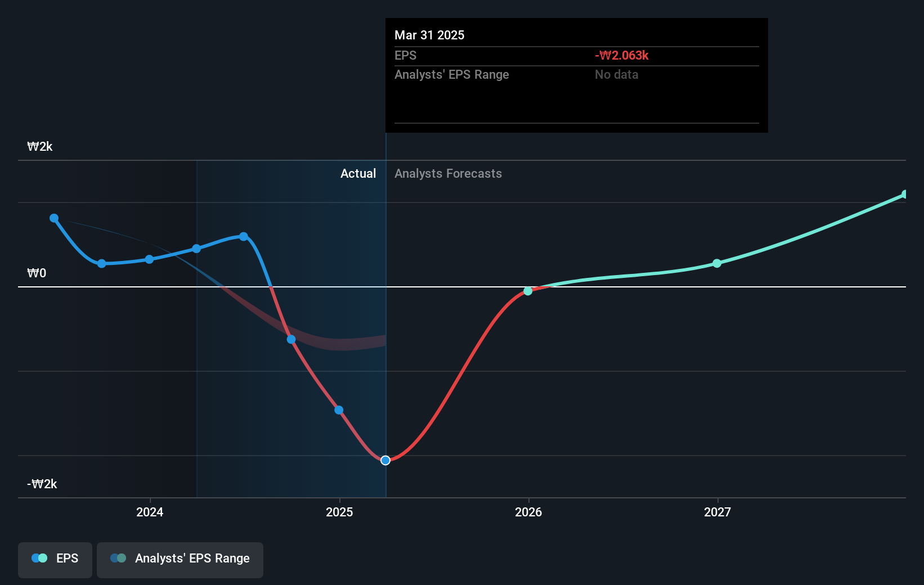Viewport: 924px width, 585px height.
Task: Toggle the Analysts' EPS Range legend
Action: 180,560
